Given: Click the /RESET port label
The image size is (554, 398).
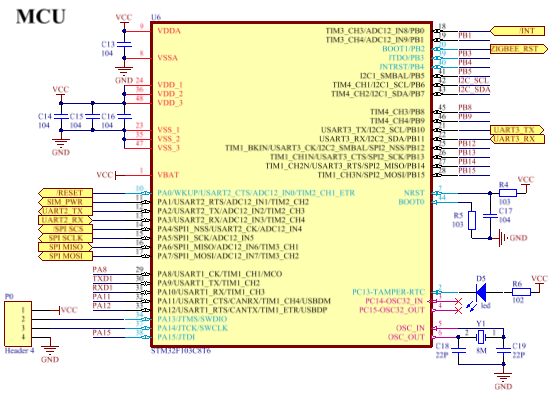Looking at the screenshot, I should tap(66, 193).
